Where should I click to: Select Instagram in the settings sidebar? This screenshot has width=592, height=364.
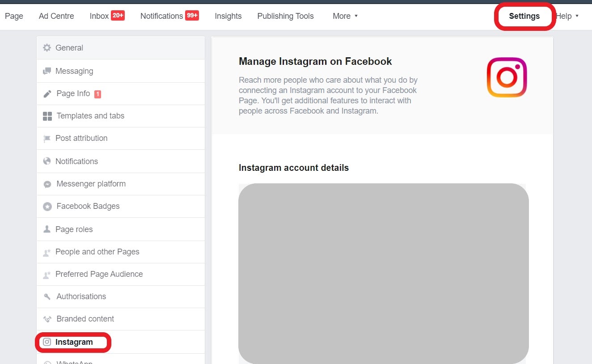click(x=121, y=342)
